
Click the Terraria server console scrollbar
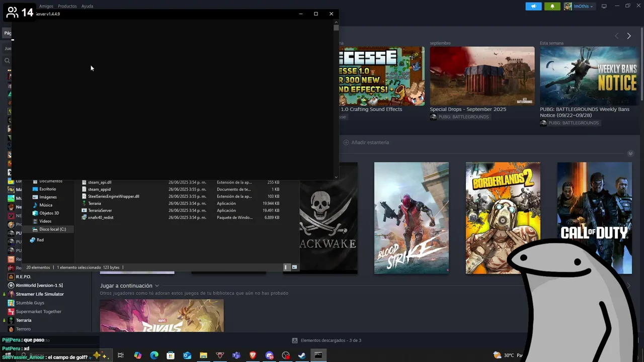(x=336, y=28)
